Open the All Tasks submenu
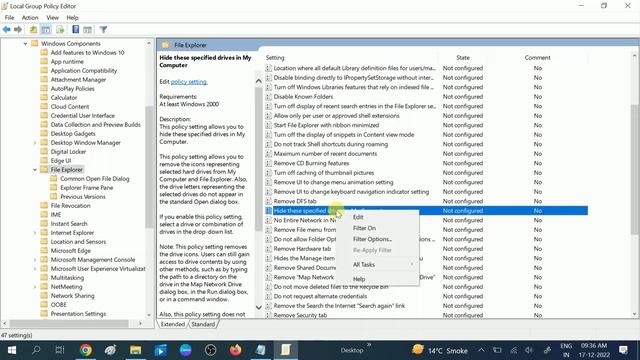Image resolution: width=640 pixels, height=360 pixels. click(378, 264)
